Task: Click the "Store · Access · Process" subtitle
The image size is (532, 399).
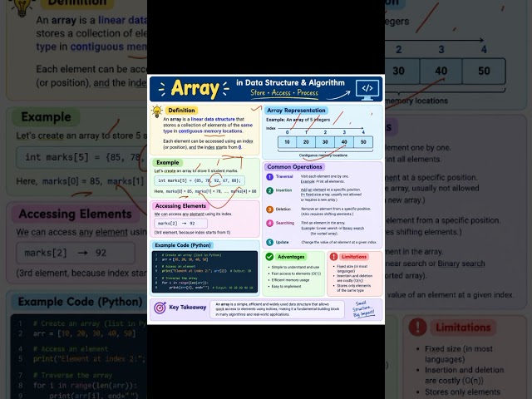Action: tap(284, 93)
